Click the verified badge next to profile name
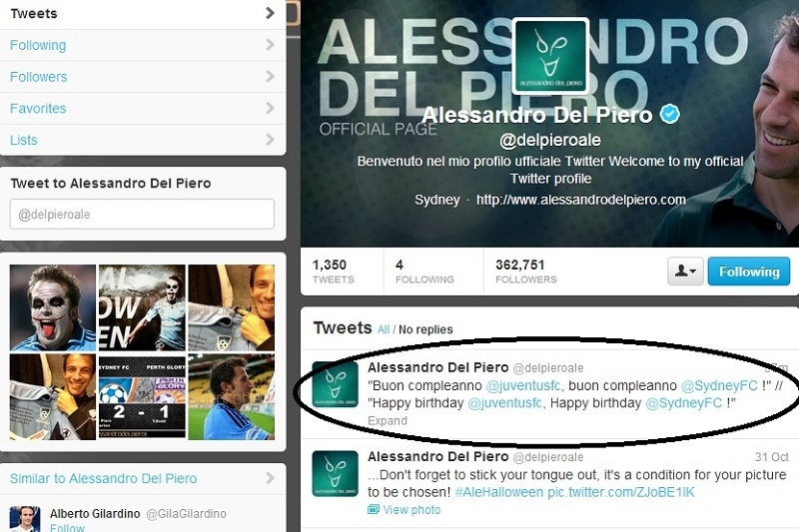This screenshot has height=532, width=799. point(669,114)
